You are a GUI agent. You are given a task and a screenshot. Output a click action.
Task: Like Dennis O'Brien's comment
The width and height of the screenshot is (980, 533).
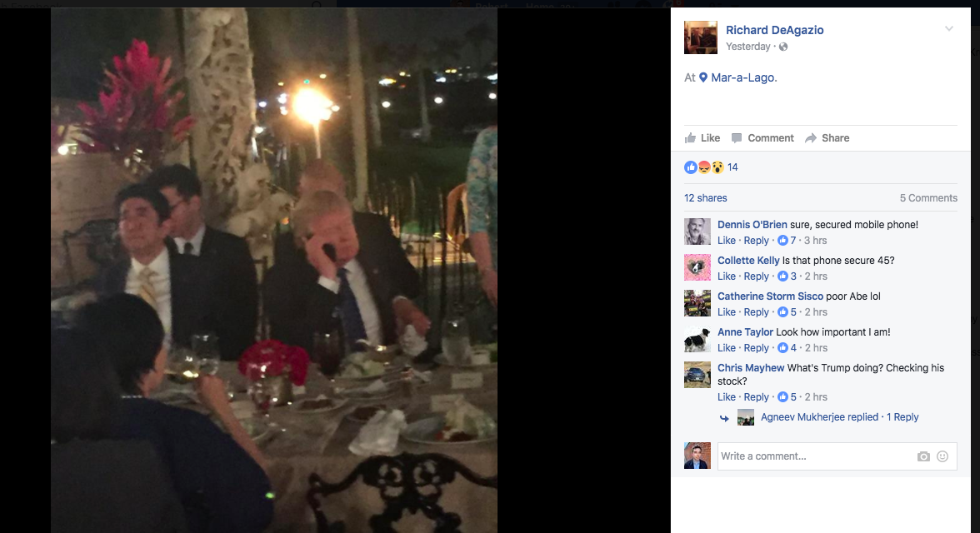(726, 241)
